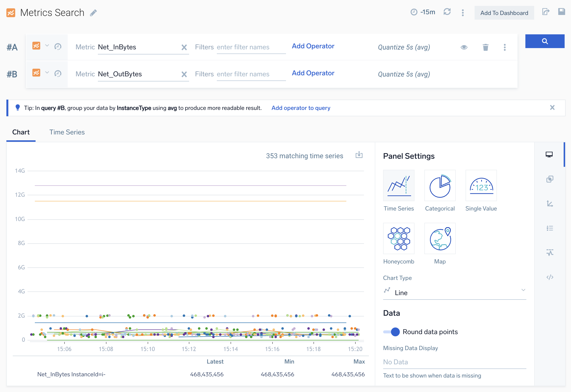Screen dimensions: 571x392
Task: Switch to the Time Series tab
Action: [67, 132]
